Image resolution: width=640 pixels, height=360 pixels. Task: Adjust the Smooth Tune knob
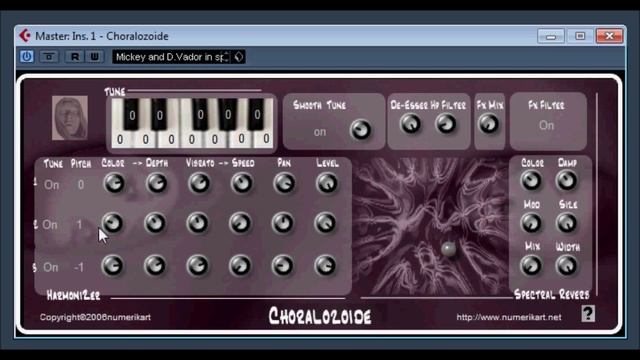(361, 130)
